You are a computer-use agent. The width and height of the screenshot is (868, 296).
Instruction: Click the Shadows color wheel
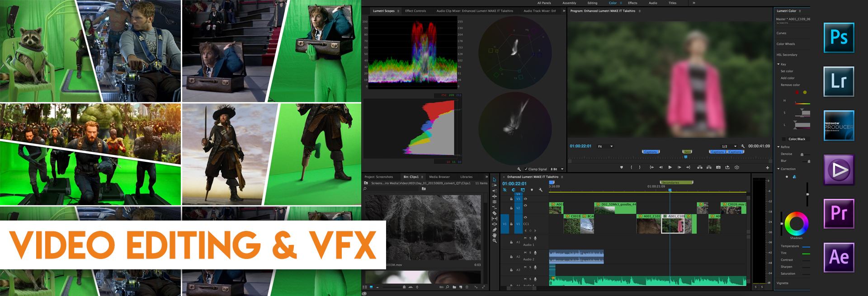796,223
